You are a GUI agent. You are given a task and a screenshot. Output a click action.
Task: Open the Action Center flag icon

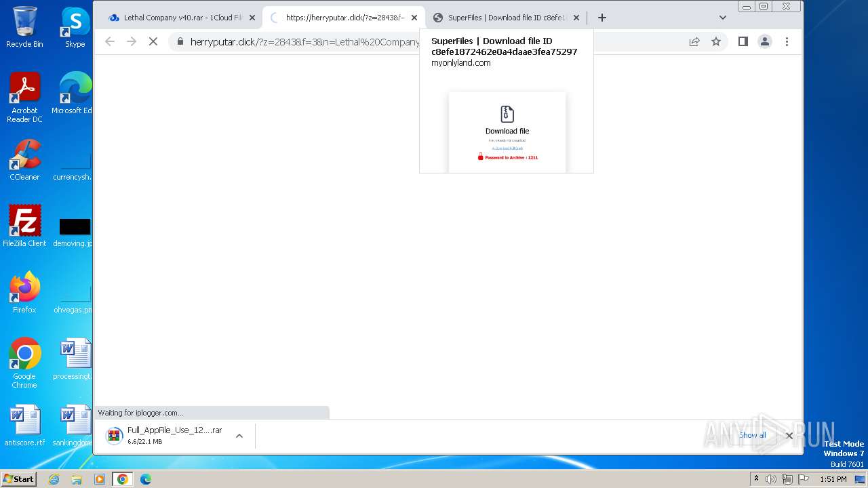click(804, 479)
